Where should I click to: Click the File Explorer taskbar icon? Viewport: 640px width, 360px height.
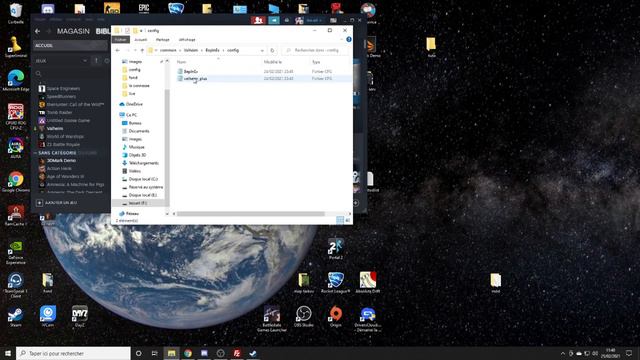(171, 353)
